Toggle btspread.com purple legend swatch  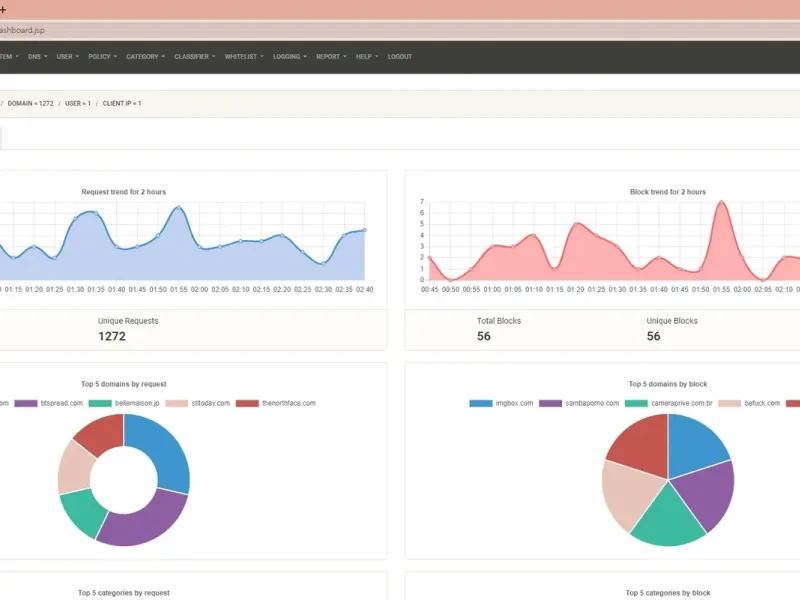pyautogui.click(x=26, y=403)
